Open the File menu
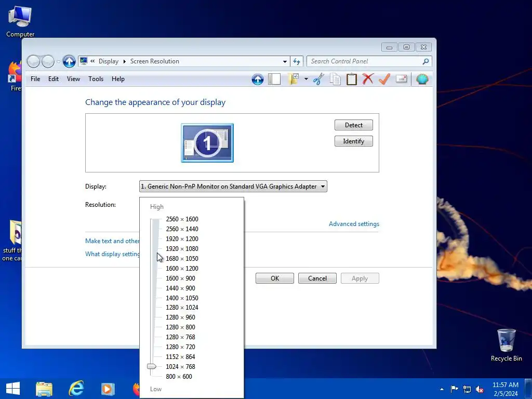532x399 pixels. click(35, 79)
